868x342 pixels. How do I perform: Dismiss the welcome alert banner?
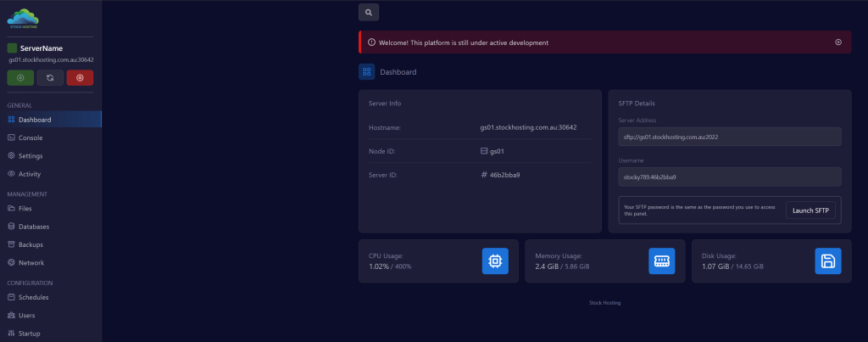pos(838,42)
